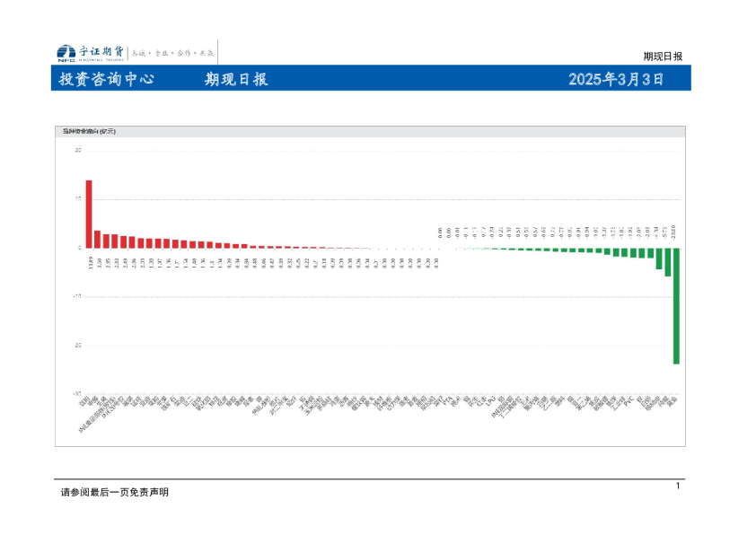Click the topmost y-axis label 20

78,150
